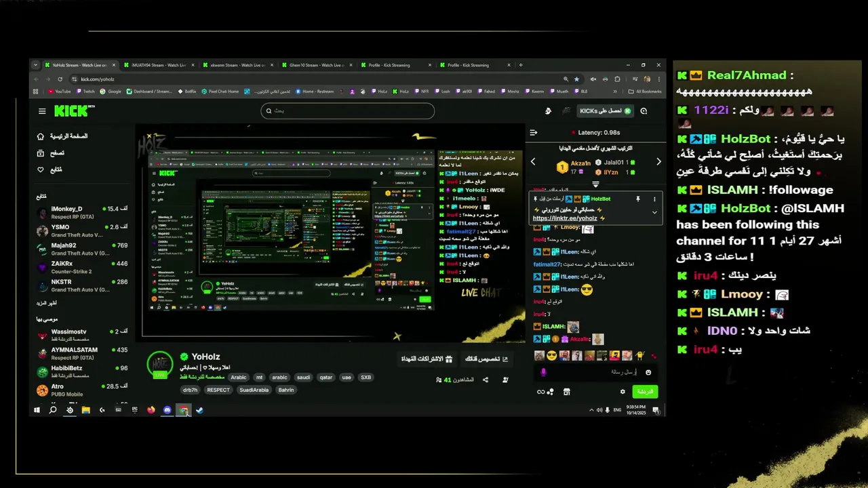Open the browser profile avatar
868x488 pixels.
pyautogui.click(x=646, y=79)
